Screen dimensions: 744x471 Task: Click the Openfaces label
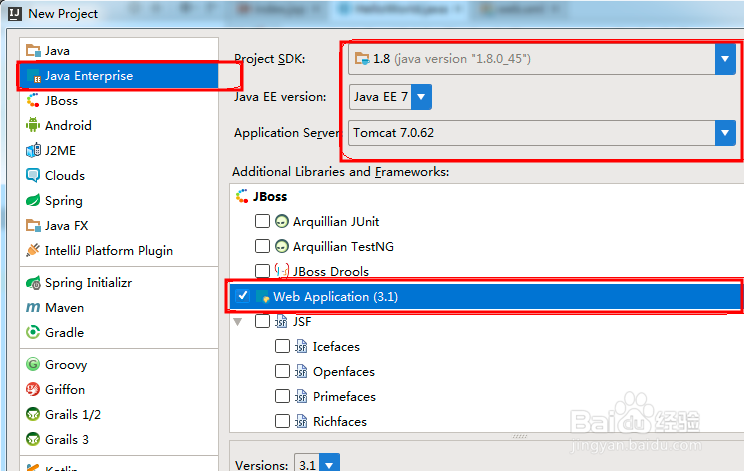coord(344,372)
